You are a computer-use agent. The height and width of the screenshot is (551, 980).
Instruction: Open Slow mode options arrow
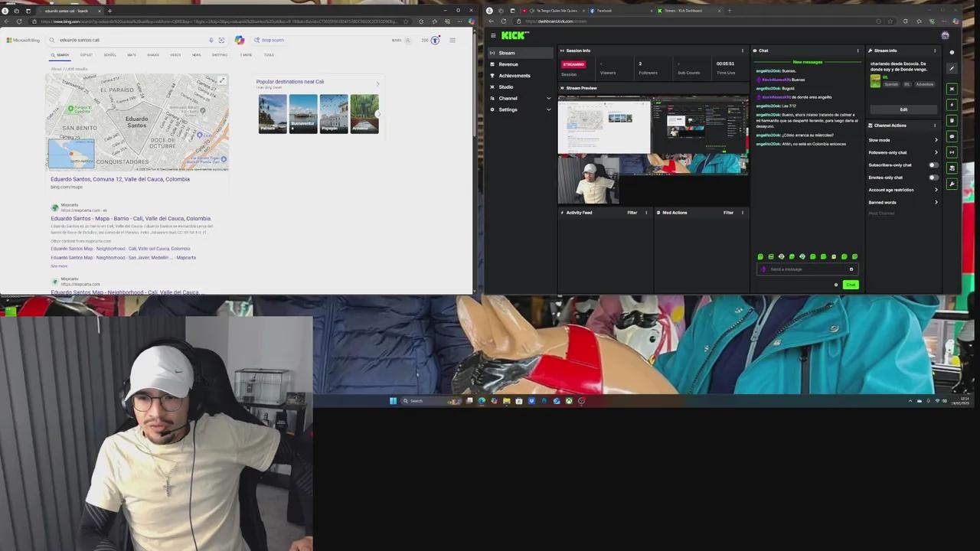[936, 140]
